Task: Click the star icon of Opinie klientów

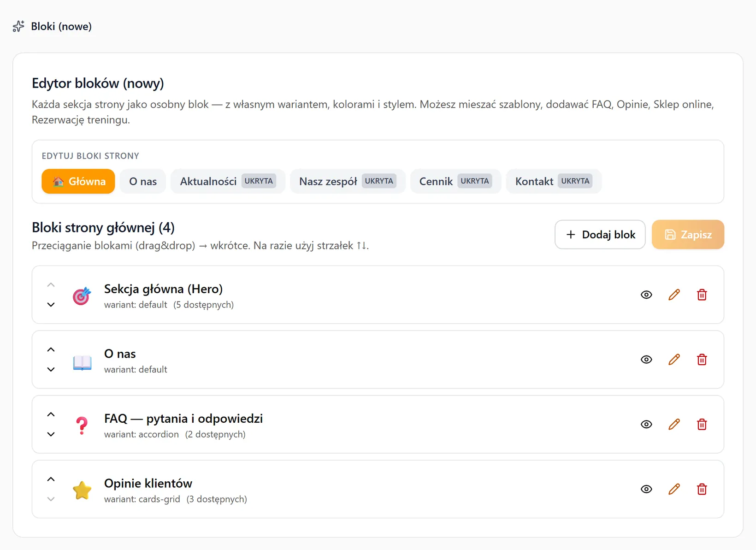Action: pyautogui.click(x=82, y=490)
